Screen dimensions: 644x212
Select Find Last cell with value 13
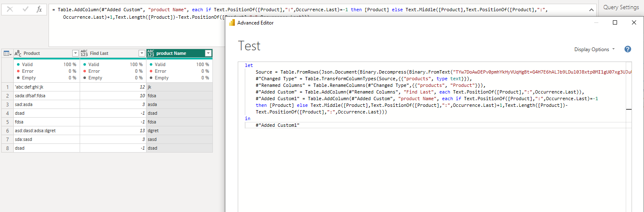pos(113,131)
